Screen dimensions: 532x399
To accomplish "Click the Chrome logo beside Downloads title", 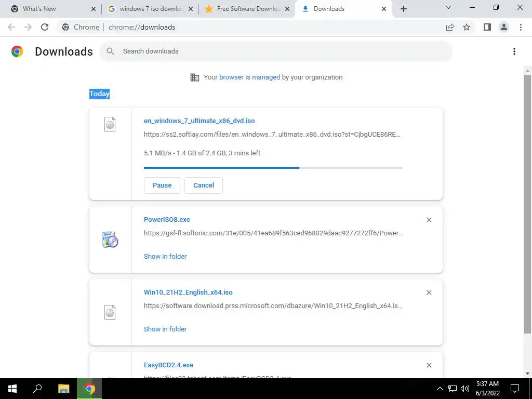I will coord(17,51).
